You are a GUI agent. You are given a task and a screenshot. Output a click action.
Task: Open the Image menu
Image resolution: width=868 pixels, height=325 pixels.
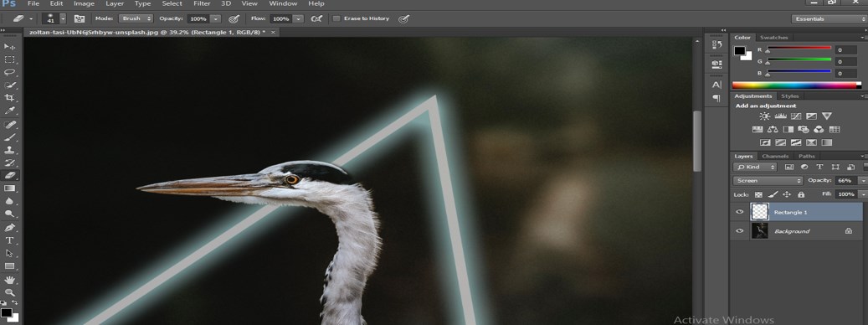click(x=85, y=4)
